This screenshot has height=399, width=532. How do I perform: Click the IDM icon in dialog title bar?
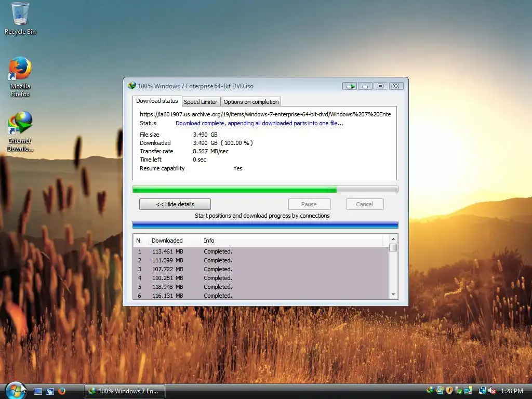[131, 86]
